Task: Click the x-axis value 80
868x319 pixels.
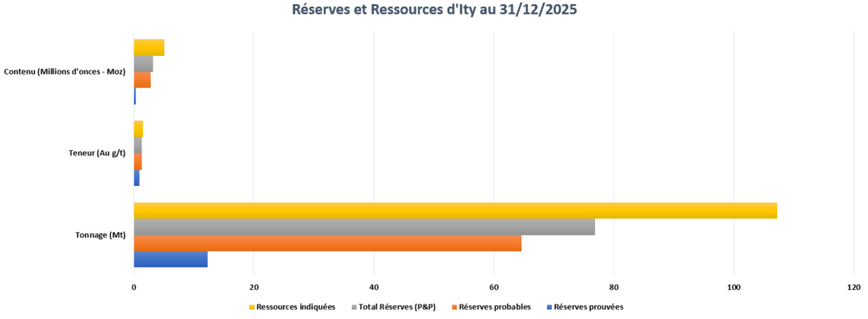Action: (x=614, y=288)
